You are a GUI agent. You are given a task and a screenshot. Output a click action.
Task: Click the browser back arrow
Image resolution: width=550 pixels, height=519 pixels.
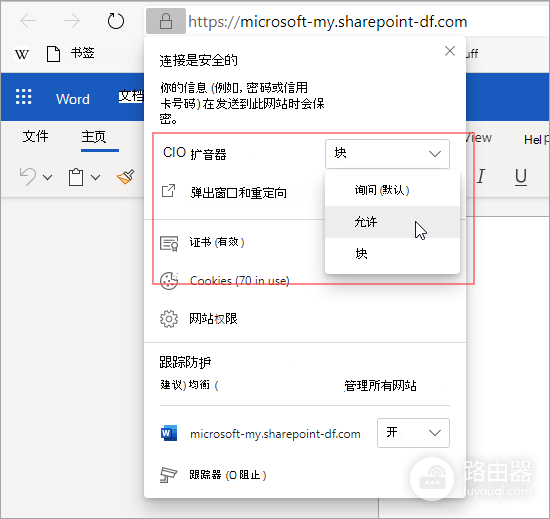pos(28,21)
